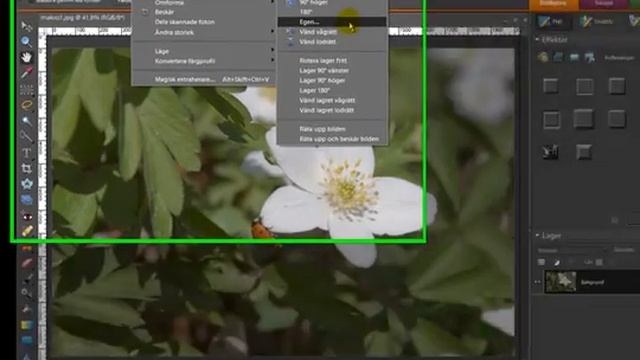This screenshot has width=640, height=360.
Task: Choose Egen... in rotate submenu
Action: point(332,22)
